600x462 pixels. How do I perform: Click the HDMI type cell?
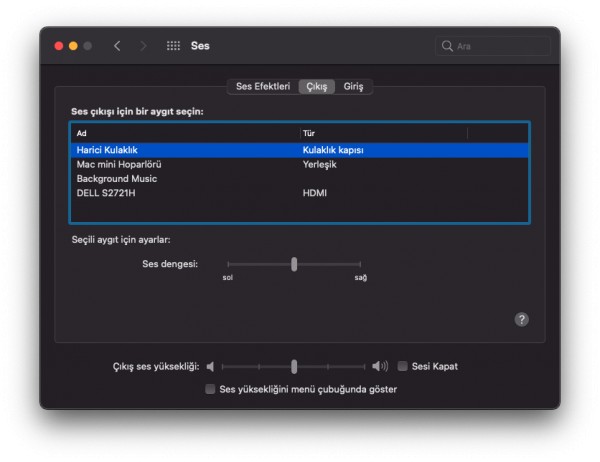pyautogui.click(x=315, y=193)
